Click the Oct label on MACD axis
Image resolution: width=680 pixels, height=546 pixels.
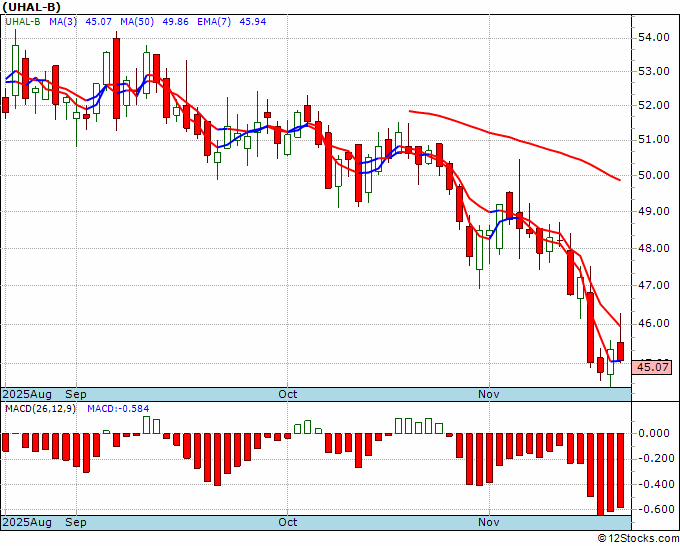(x=288, y=522)
